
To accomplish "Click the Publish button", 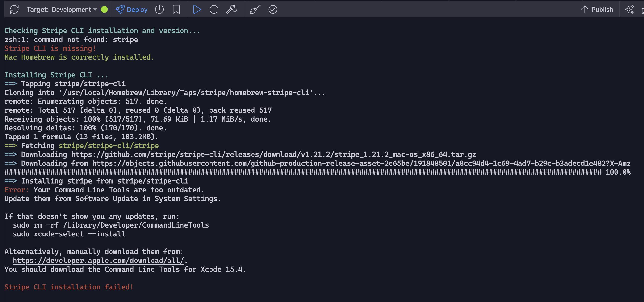I will (x=597, y=10).
